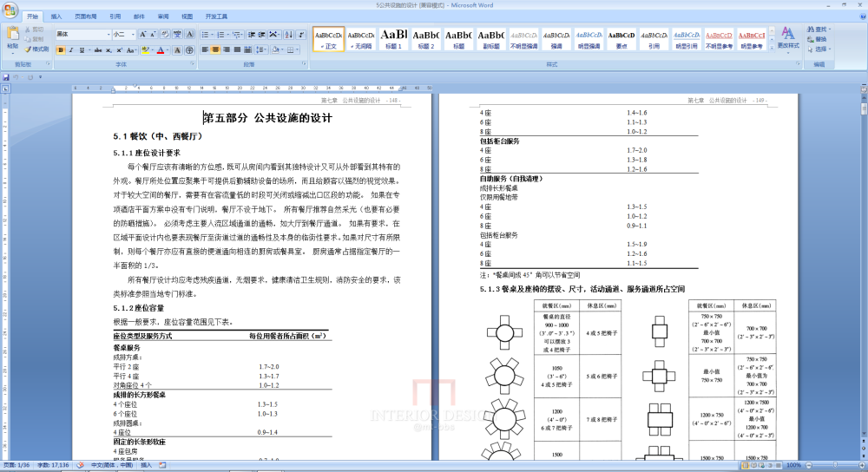Click Undo in the Quick Access Toolbar
The height and width of the screenshot is (472, 868).
point(16,77)
